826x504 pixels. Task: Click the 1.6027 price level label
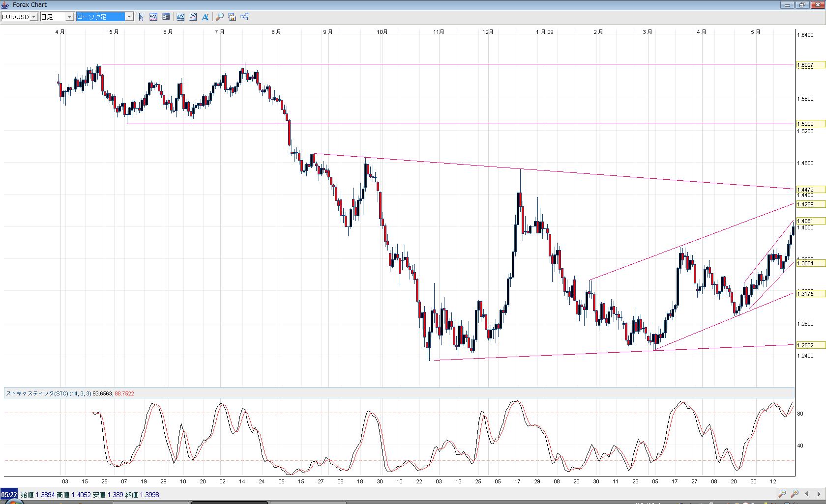click(x=805, y=65)
